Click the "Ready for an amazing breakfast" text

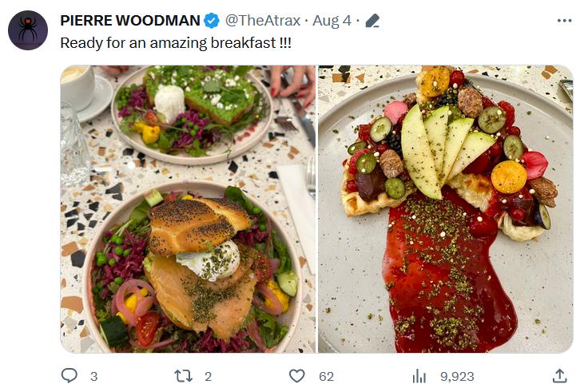point(176,42)
